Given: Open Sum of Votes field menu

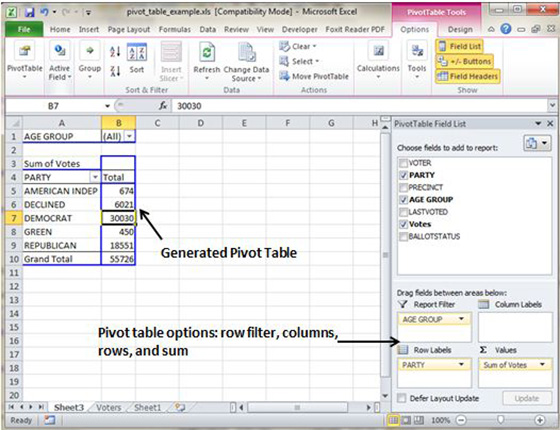Looking at the screenshot, I should pyautogui.click(x=542, y=365).
